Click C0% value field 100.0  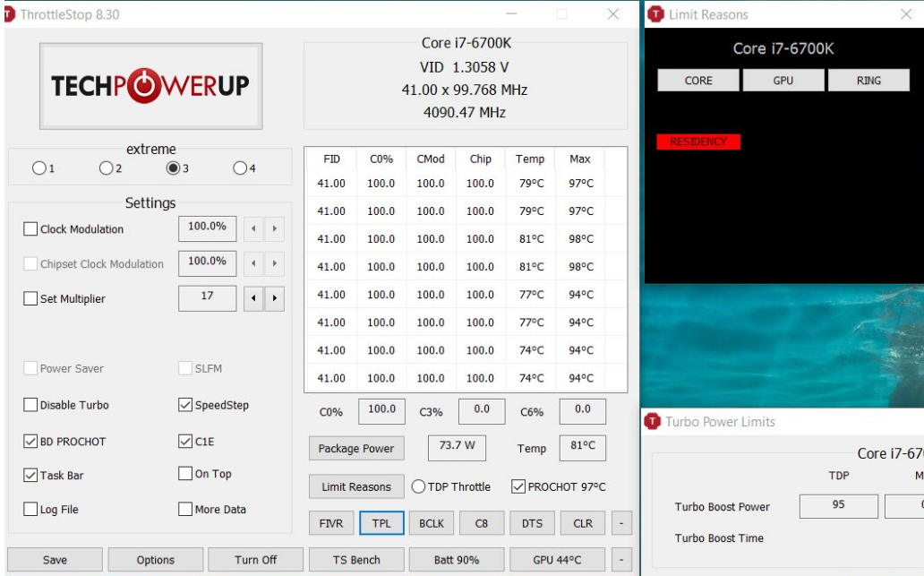coord(381,411)
